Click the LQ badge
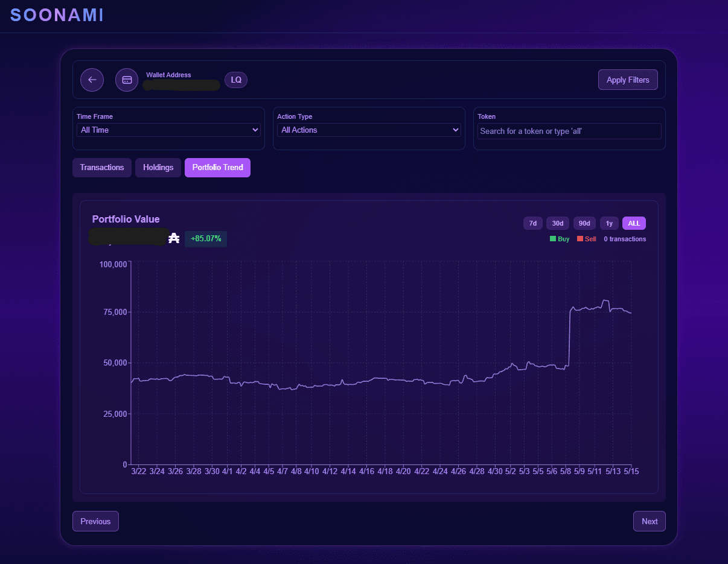Screen dimensions: 728x564 click(236, 80)
